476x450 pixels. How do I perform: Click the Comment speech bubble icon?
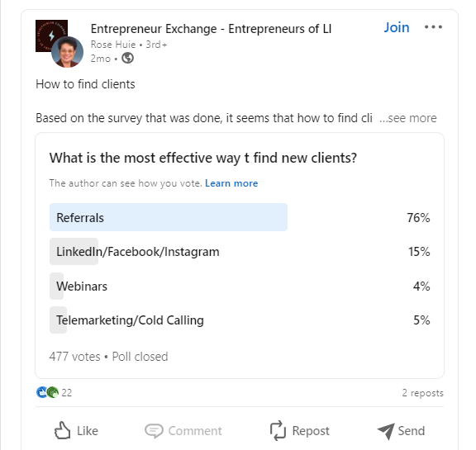154,431
